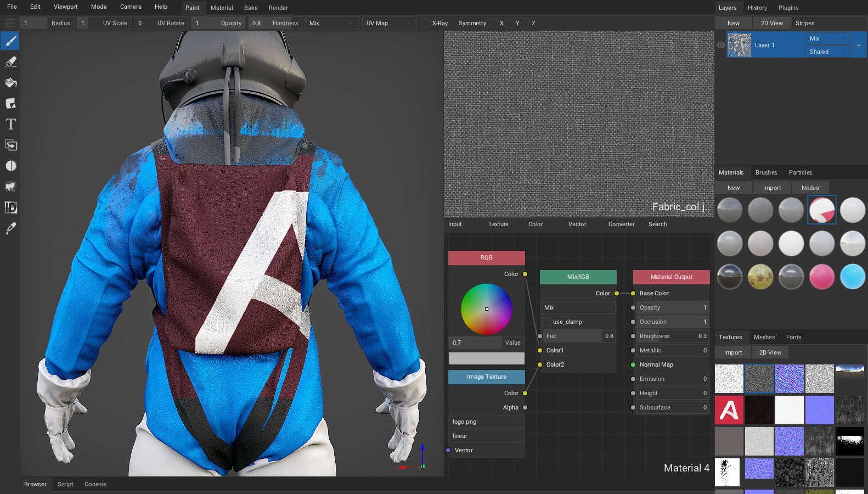
Task: Select the color Picker eyedropper tool
Action: [x=10, y=228]
